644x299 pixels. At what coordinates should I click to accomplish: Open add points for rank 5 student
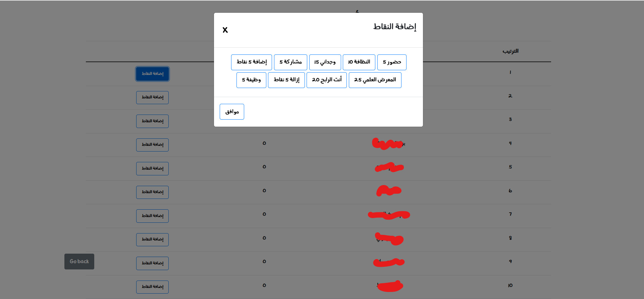(x=152, y=168)
